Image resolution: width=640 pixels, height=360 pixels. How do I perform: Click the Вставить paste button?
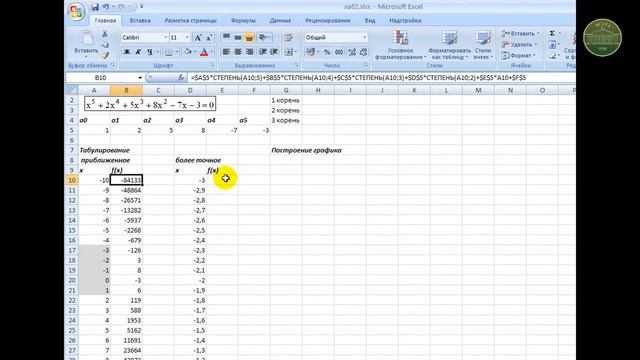tap(86, 43)
